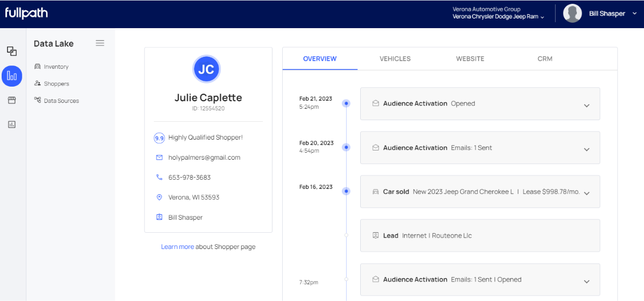644x301 pixels.
Task: Open the Data Lake sidebar icon
Action: coord(12,76)
